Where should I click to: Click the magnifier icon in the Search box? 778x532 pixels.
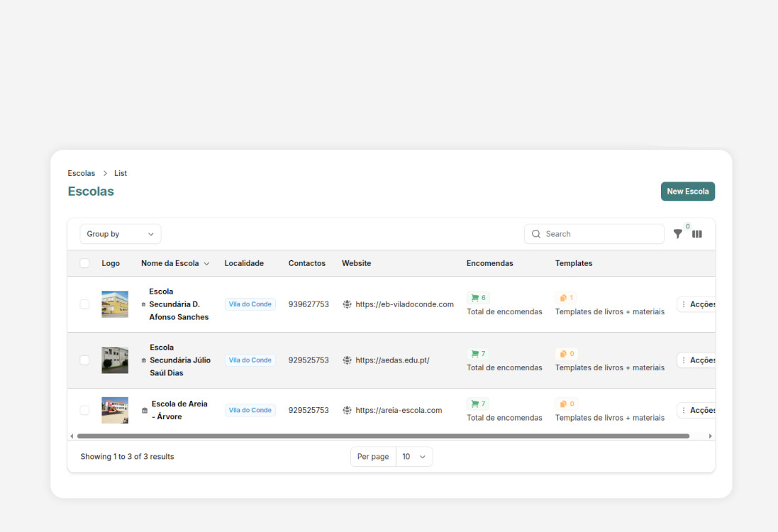536,234
